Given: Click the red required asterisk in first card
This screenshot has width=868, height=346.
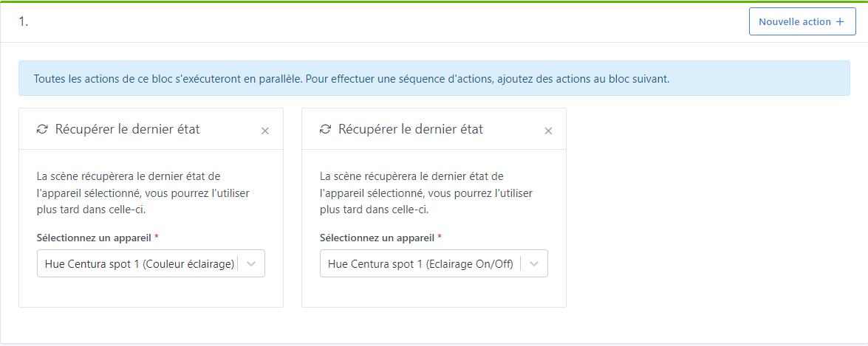Looking at the screenshot, I should [x=157, y=238].
